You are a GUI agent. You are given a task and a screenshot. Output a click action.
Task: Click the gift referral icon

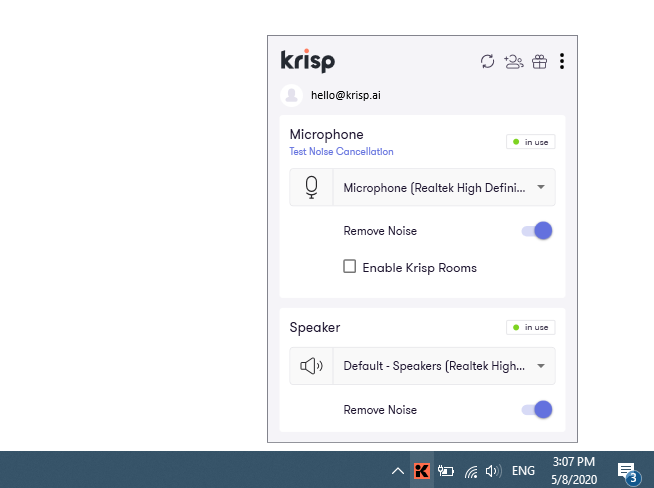(x=539, y=62)
